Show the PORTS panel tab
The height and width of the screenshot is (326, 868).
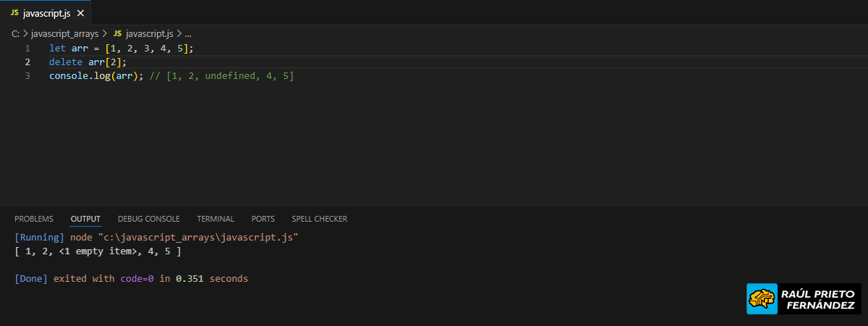click(x=263, y=219)
